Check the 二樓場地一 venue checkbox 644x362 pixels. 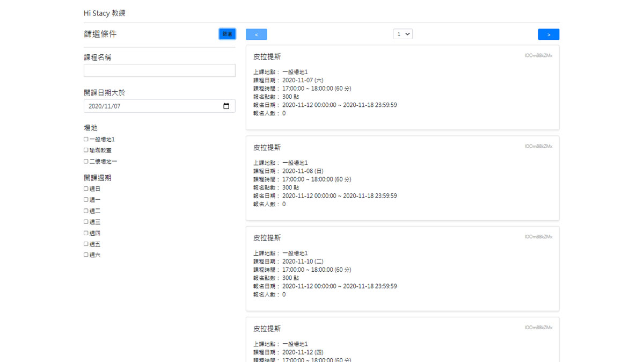(86, 161)
